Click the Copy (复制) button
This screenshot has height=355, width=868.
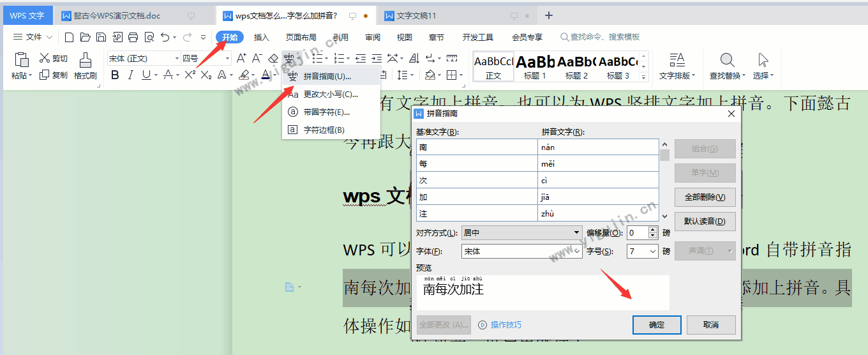(54, 75)
